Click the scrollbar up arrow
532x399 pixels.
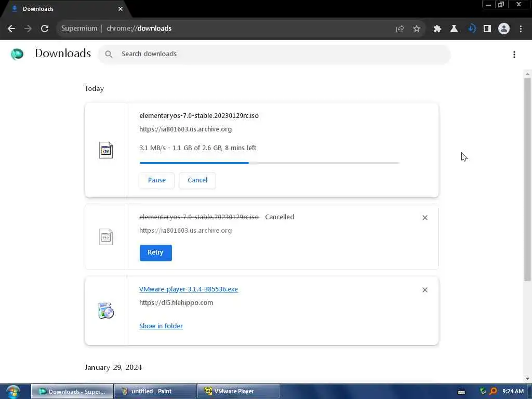click(527, 74)
